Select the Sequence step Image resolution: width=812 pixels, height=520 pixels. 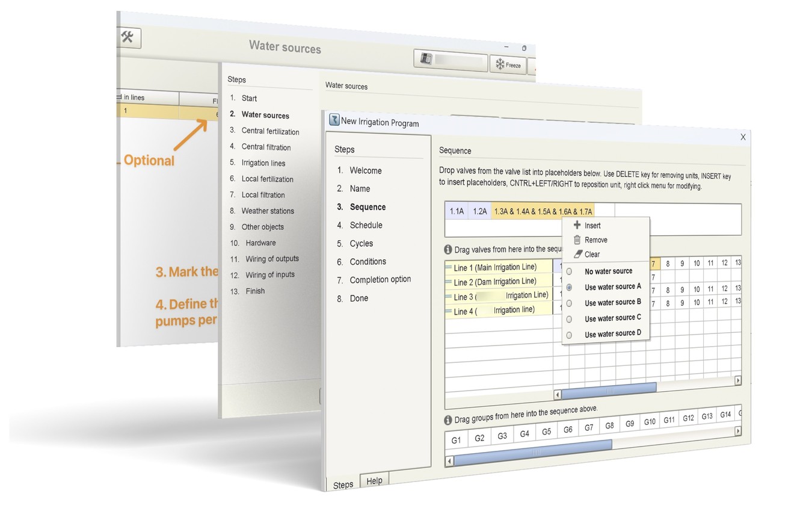[x=368, y=206]
